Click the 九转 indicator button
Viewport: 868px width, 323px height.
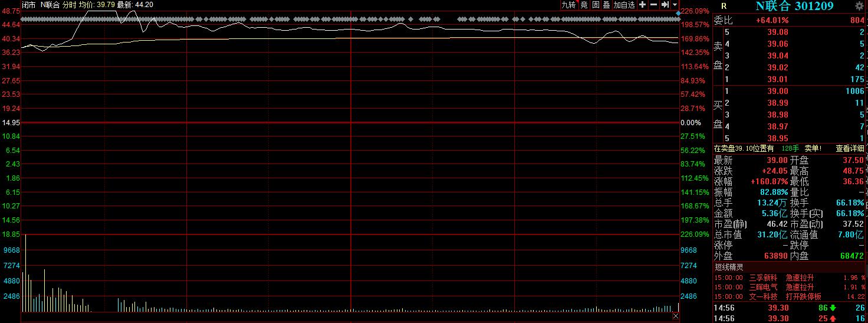pyautogui.click(x=568, y=5)
